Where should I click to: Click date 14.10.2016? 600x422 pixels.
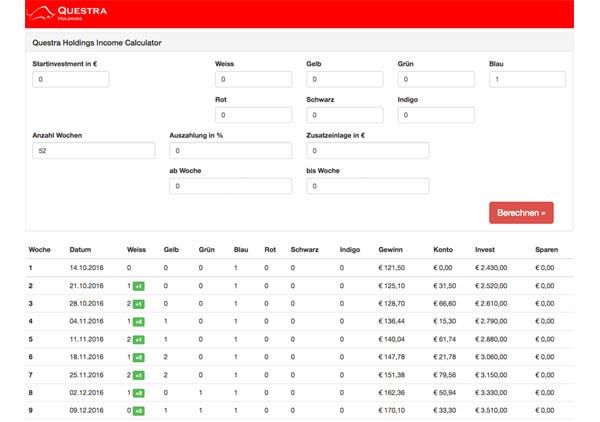coord(86,268)
